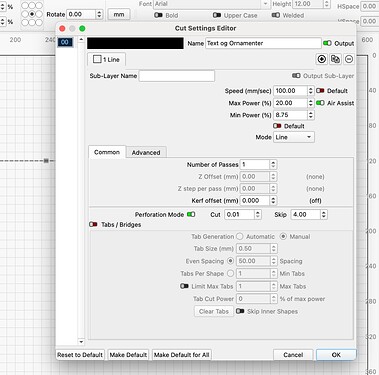This screenshot has width=379, height=375.
Task: Click the layer Name input field
Action: [x=263, y=43]
